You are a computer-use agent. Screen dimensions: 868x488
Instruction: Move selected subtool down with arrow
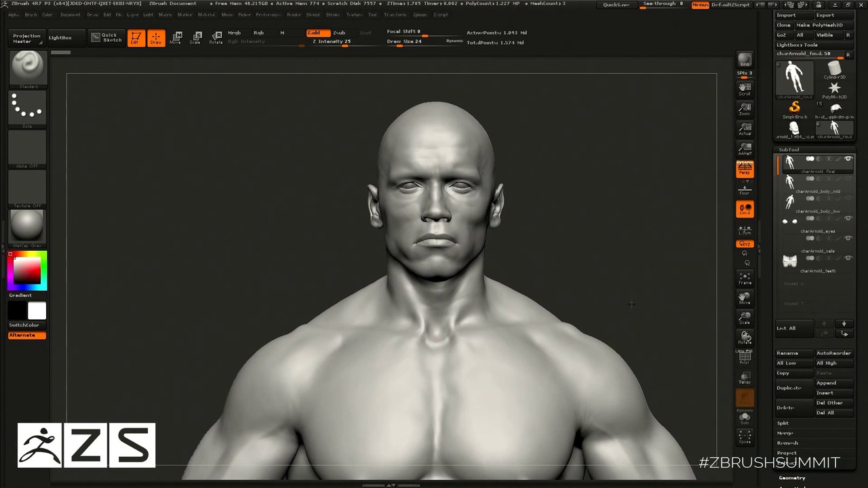coord(844,324)
